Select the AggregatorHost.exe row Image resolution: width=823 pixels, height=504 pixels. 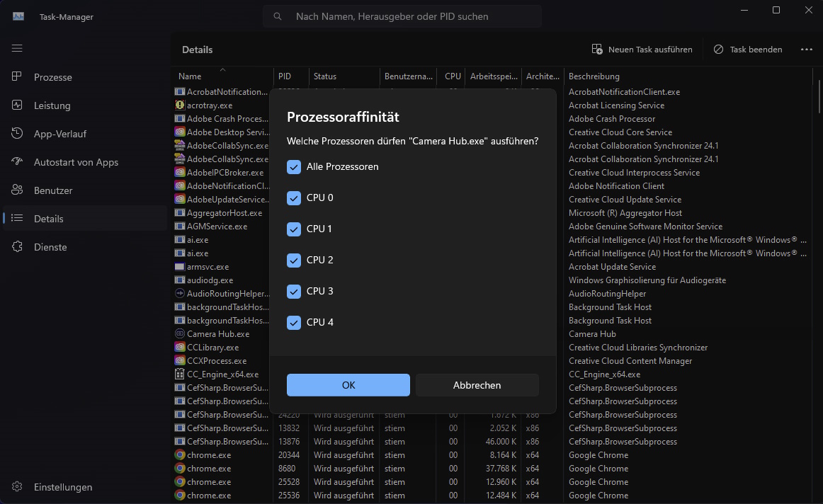click(492, 213)
